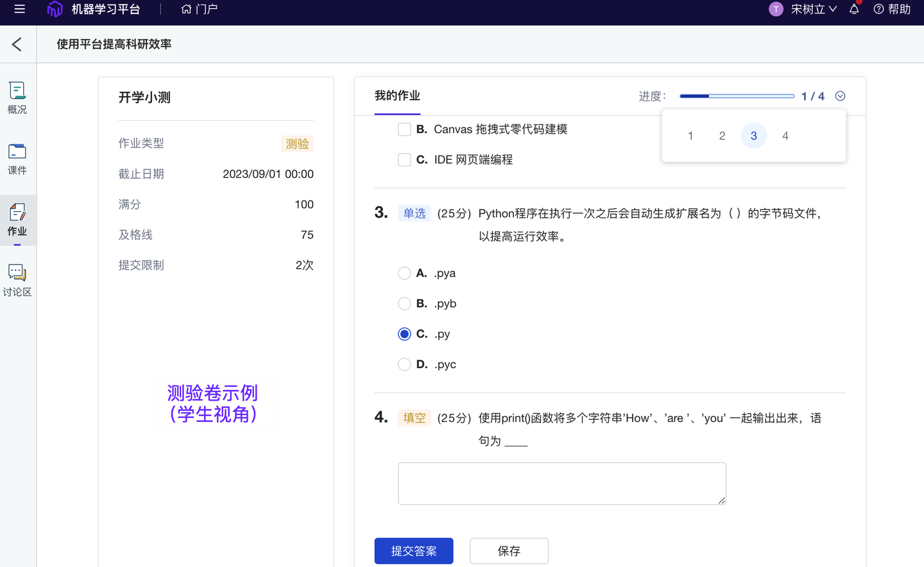924x567 pixels.
Task: Jump to question 1 in navigator
Action: point(690,136)
